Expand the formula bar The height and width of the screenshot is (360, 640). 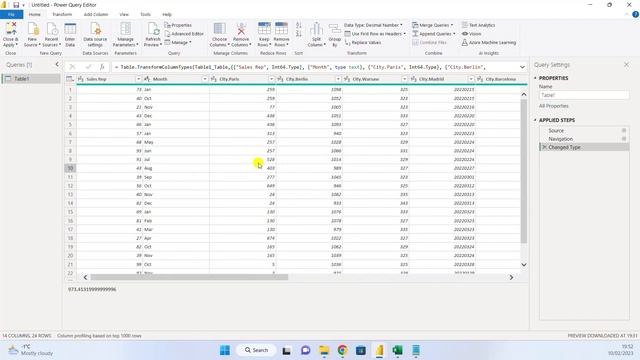(522, 67)
